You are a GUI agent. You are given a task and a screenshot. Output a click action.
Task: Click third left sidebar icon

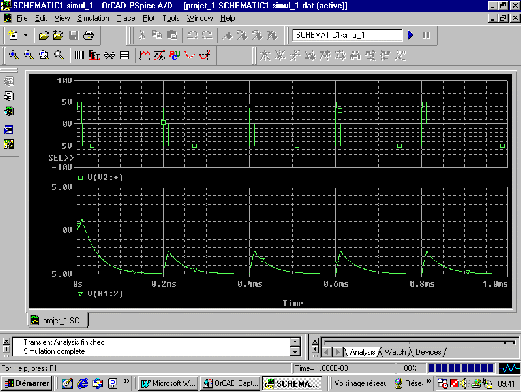[9, 111]
